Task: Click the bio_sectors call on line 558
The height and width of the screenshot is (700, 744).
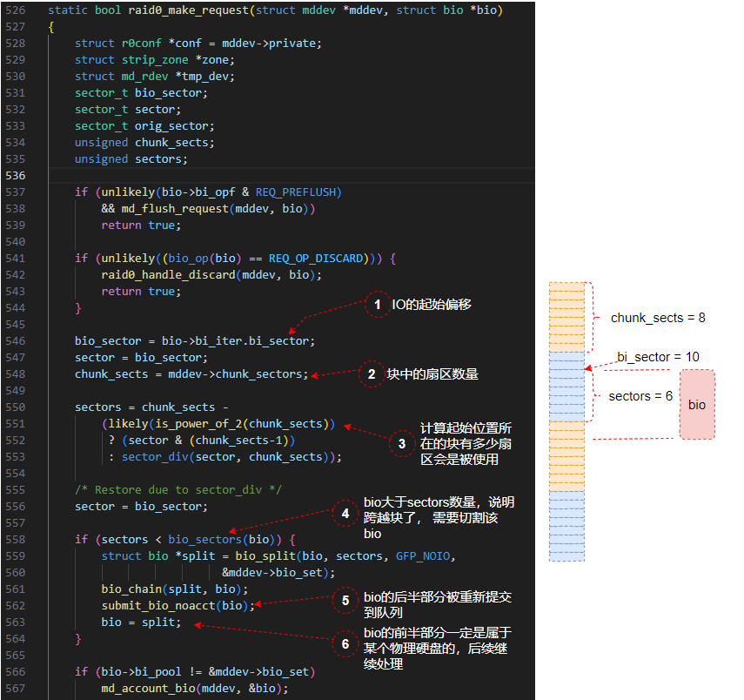Action: [x=205, y=540]
